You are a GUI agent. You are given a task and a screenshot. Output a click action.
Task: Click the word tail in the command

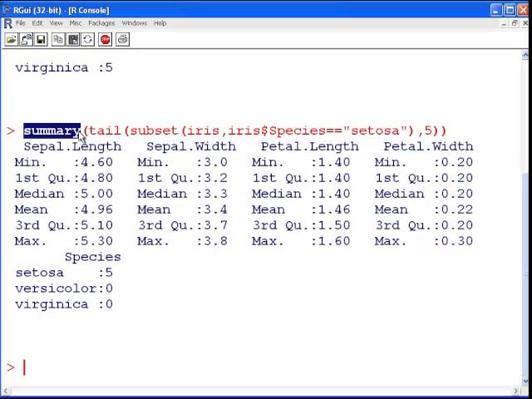point(105,131)
